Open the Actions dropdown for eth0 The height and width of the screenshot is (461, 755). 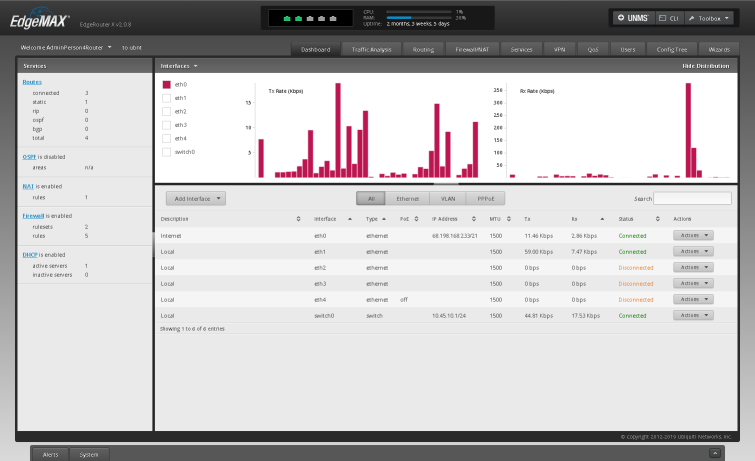tap(692, 236)
